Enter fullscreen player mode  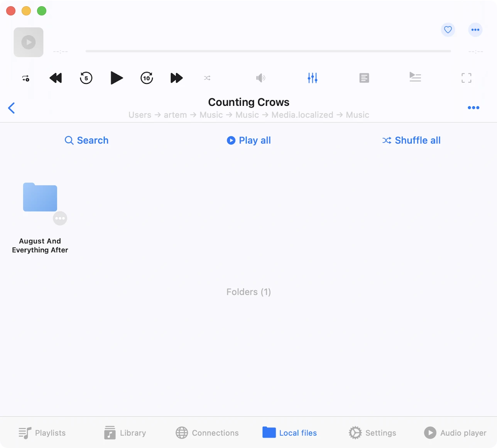tap(466, 78)
